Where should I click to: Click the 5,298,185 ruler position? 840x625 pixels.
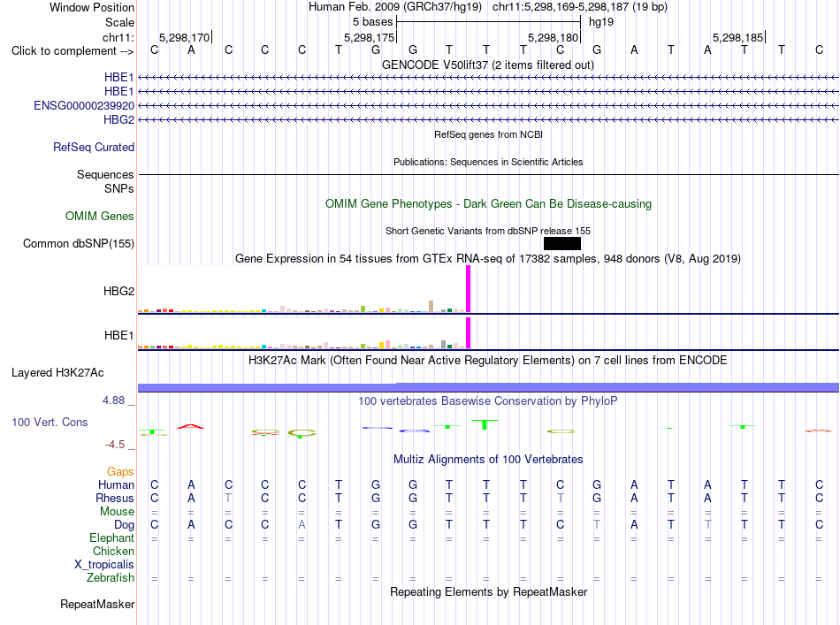click(x=737, y=37)
